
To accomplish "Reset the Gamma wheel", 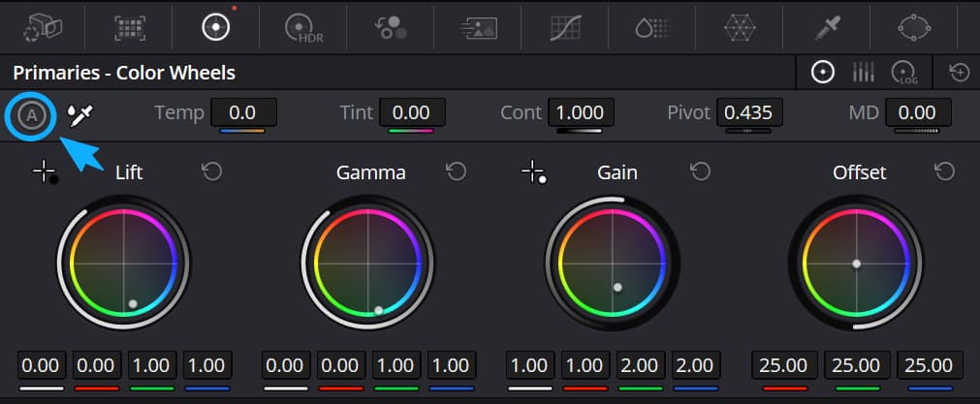I will [457, 171].
